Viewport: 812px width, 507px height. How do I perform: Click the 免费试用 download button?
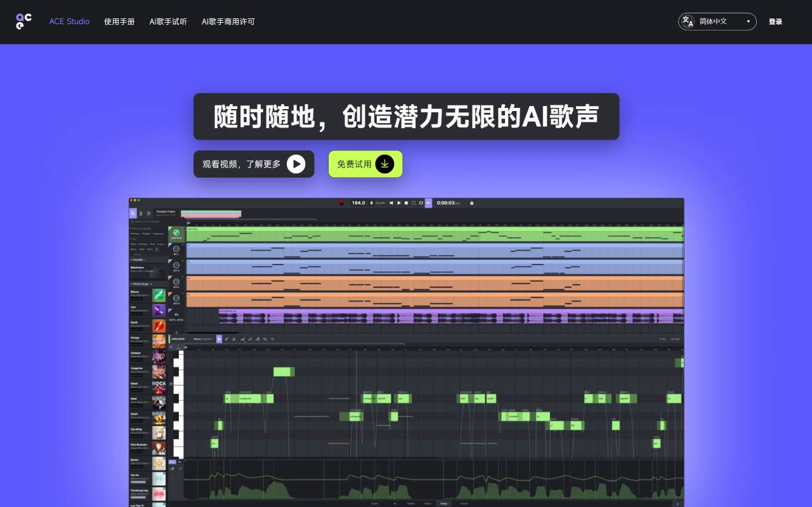coord(365,164)
